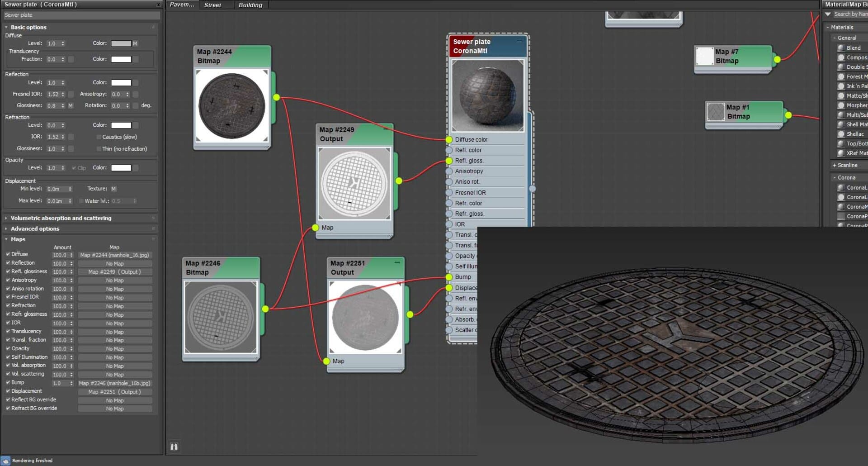Click the Diffuse color M map button
Screen dimensions: 868x466
pyautogui.click(x=135, y=43)
